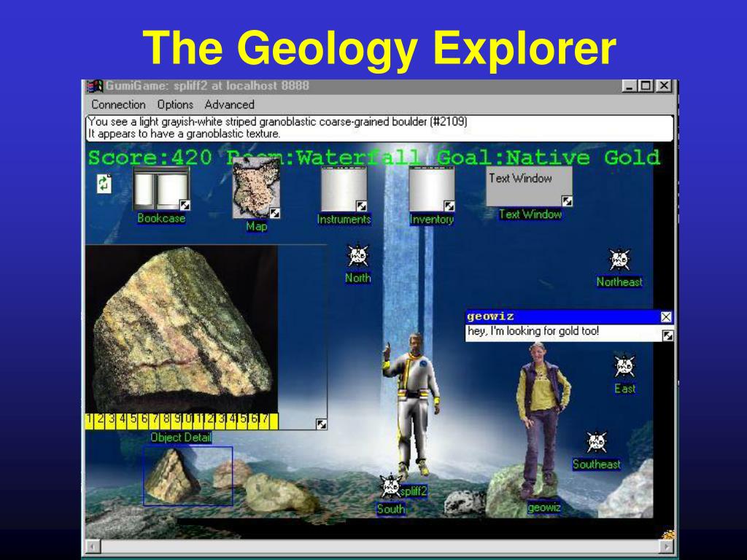Click the Score:420 status text
This screenshot has width=747, height=560.
[150, 157]
